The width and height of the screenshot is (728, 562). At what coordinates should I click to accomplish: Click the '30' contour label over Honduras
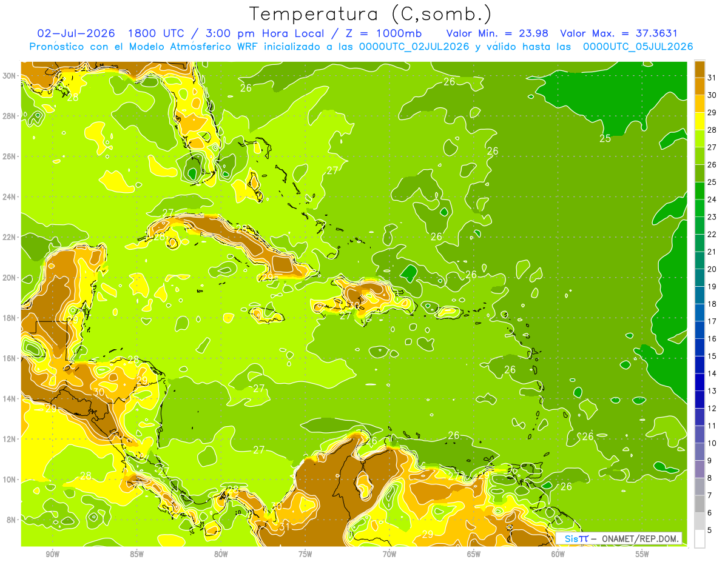tap(99, 392)
